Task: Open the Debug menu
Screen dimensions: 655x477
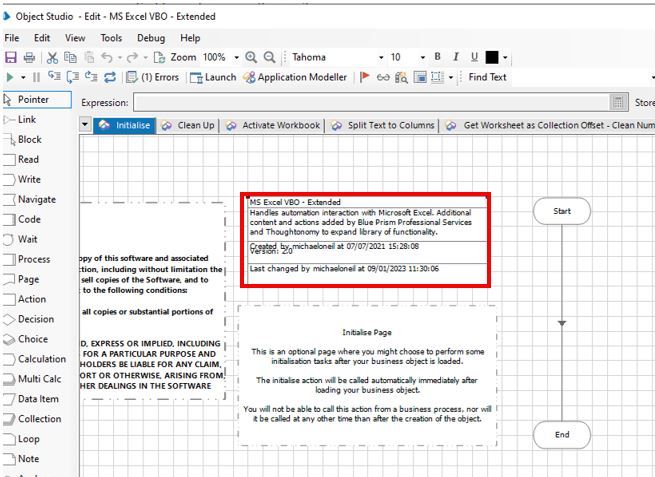Action: pyautogui.click(x=151, y=38)
